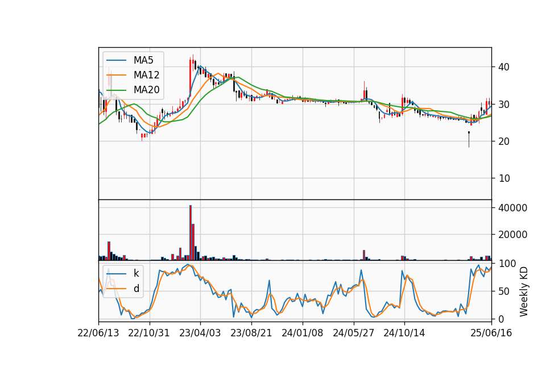Click the date label 23/08/21
This screenshot has width=546, height=392.
(251, 333)
